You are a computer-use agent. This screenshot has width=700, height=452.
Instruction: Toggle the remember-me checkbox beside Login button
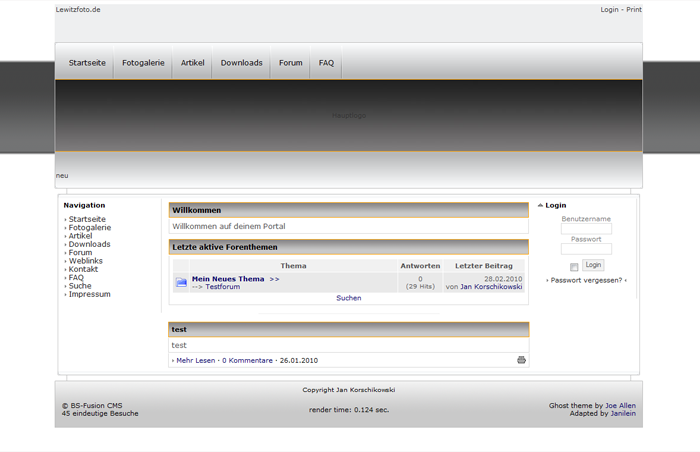[574, 267]
